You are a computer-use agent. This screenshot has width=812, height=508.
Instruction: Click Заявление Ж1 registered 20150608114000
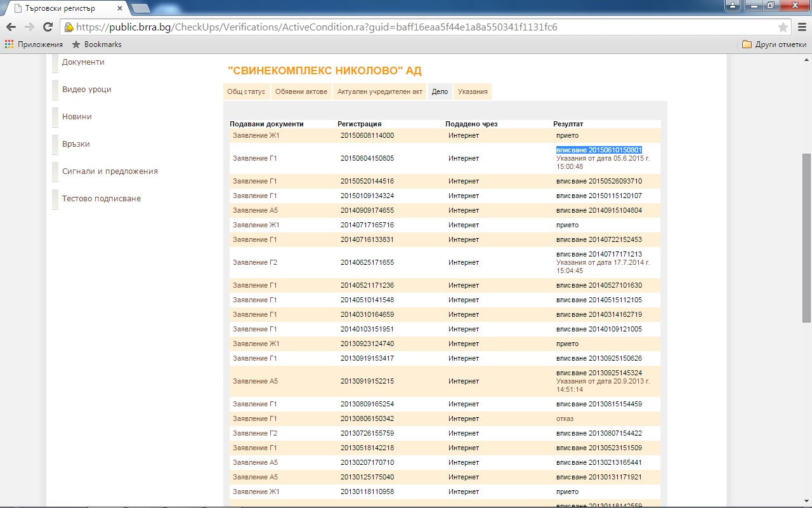(x=256, y=136)
